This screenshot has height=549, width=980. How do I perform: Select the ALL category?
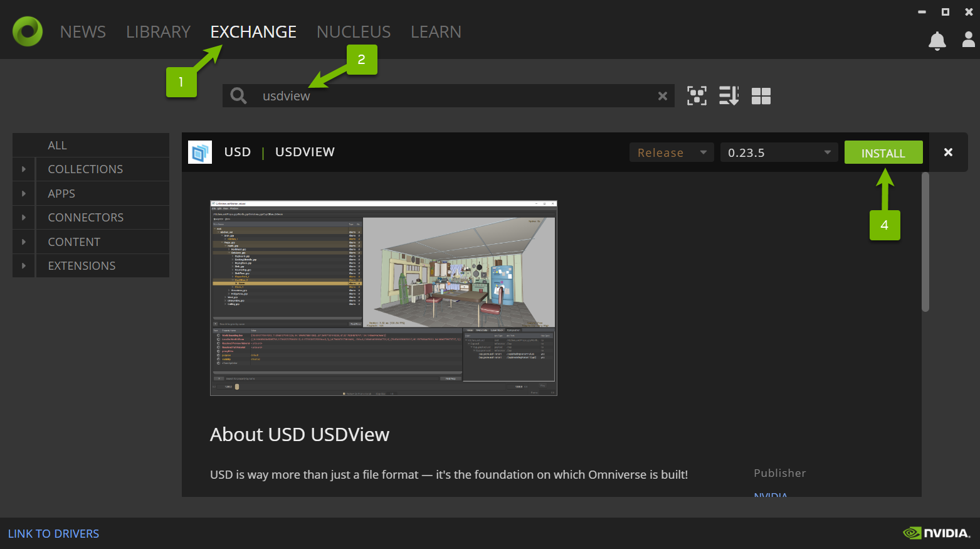coord(91,145)
